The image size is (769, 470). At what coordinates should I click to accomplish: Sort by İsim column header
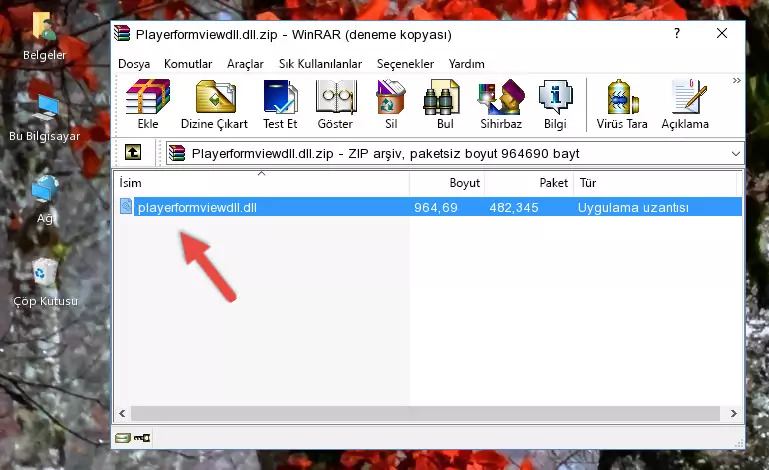tap(262, 183)
